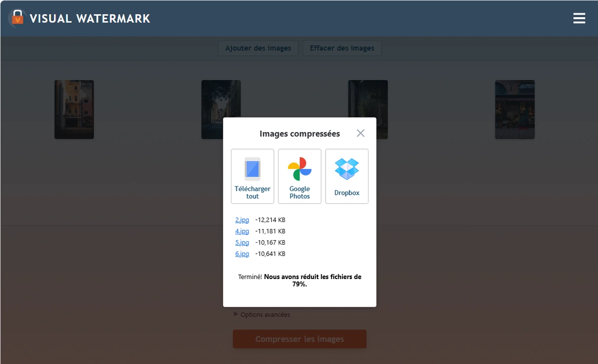Click Effacer des images button
Screen dimensions: 598x364
(x=342, y=48)
